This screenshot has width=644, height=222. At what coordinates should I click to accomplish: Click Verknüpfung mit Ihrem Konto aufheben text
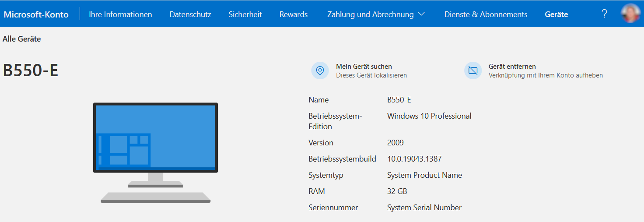546,75
